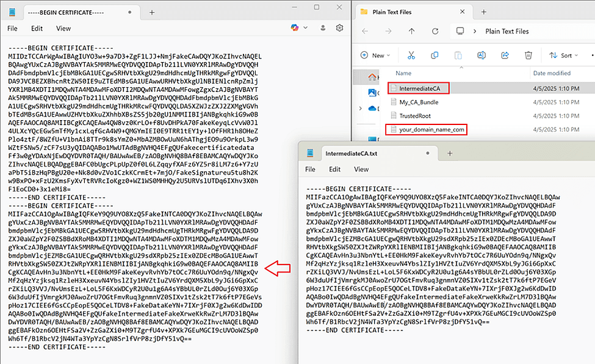Select the Share icon in File Explorer
This screenshot has height=364, width=595.
pos(505,55)
